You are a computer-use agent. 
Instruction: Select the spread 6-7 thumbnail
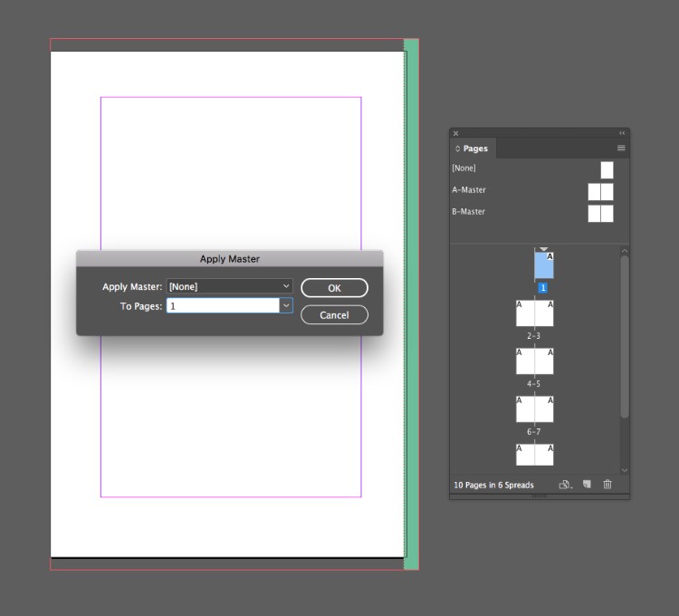click(534, 409)
